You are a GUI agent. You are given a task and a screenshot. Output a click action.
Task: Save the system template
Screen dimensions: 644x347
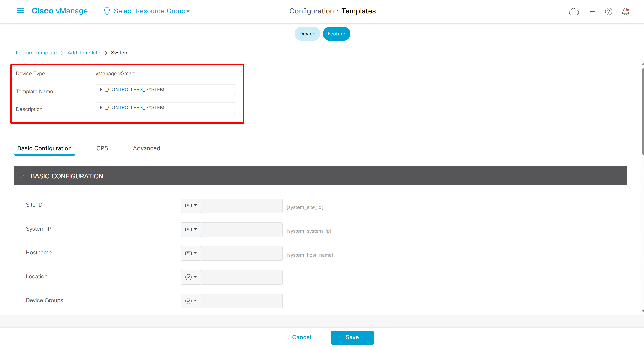(x=352, y=337)
